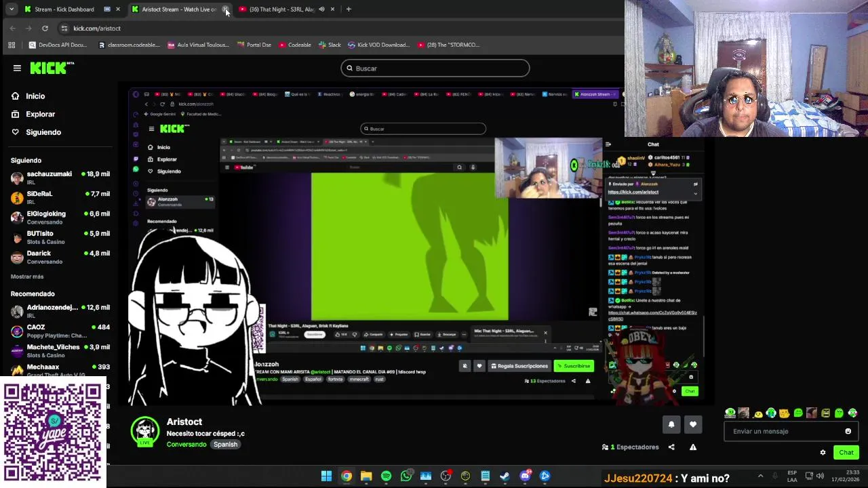This screenshot has height=488, width=868.
Task: Open File Explorer from taskbar
Action: point(366,476)
